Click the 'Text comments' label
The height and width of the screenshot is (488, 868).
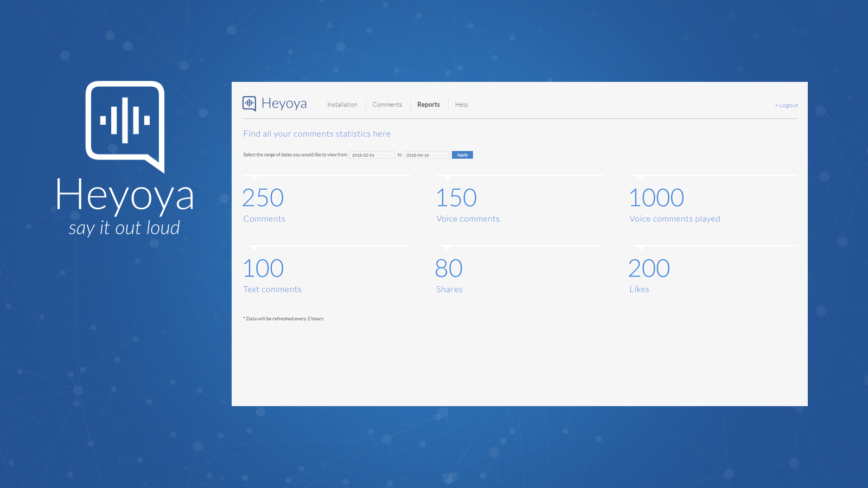[272, 290]
